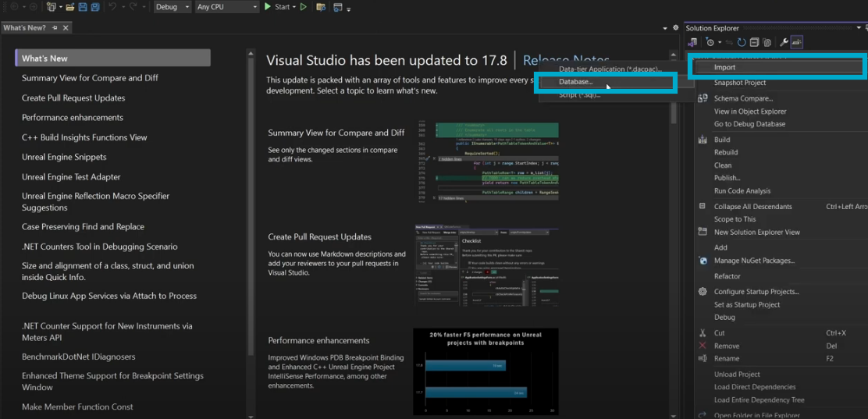Screen dimensions: 868x419
Task: Click Pending Changes Filter clock icon
Action: [710, 42]
